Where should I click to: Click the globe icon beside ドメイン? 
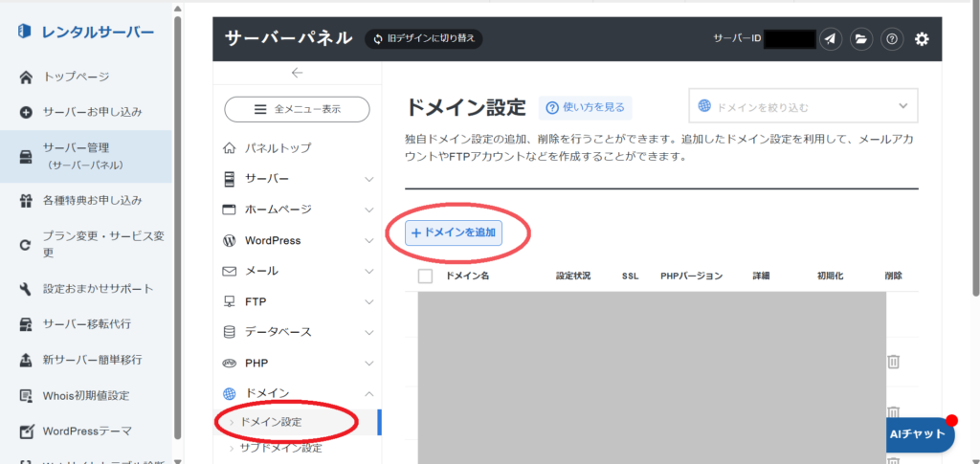pos(230,393)
